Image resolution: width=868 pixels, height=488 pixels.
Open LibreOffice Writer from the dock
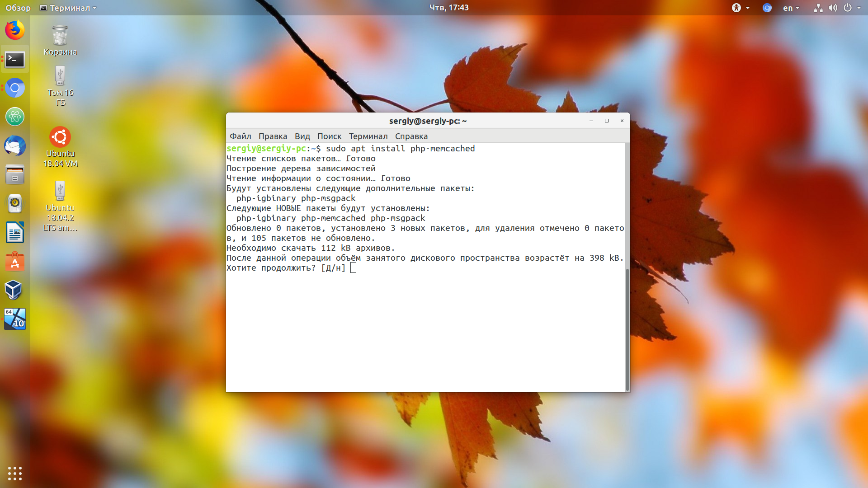pos(15,233)
